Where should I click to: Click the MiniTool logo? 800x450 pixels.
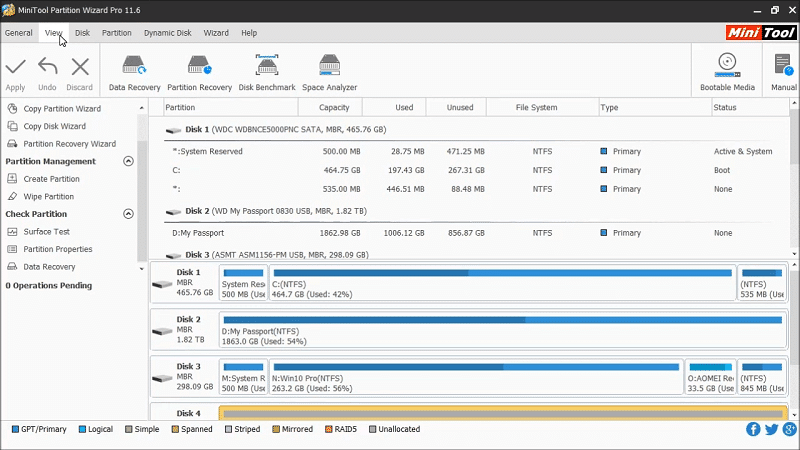point(761,33)
